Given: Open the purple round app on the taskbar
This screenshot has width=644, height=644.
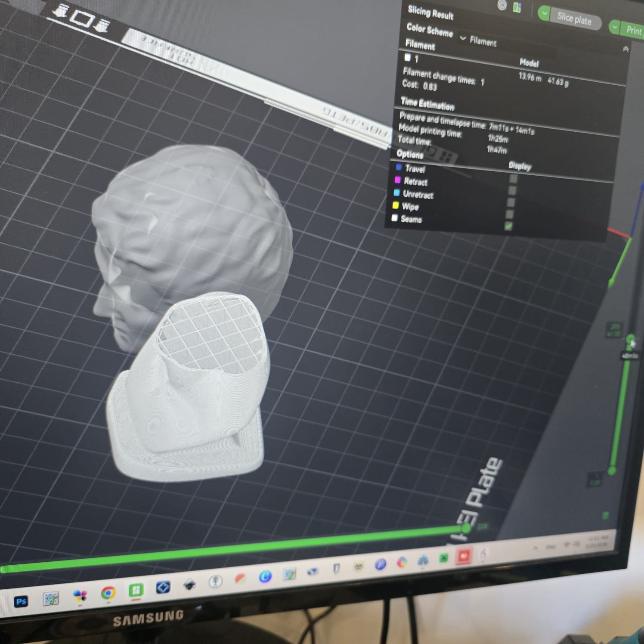Looking at the screenshot, I should [x=380, y=564].
